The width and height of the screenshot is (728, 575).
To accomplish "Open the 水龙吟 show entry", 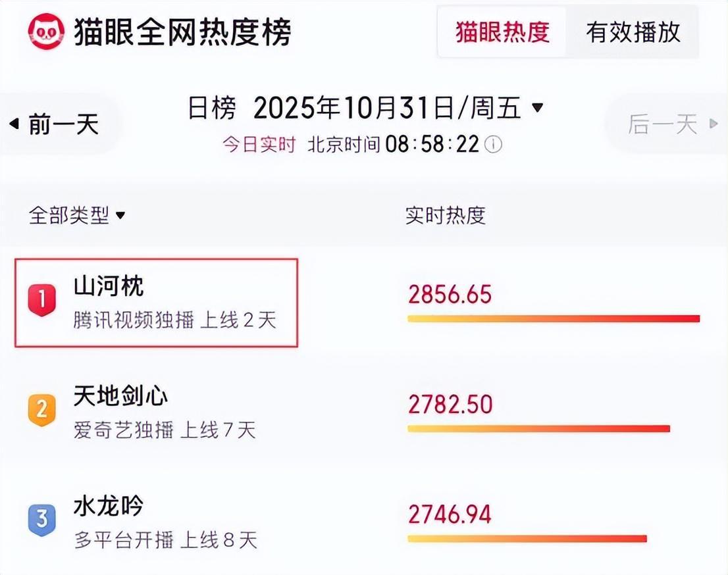I will 109,506.
